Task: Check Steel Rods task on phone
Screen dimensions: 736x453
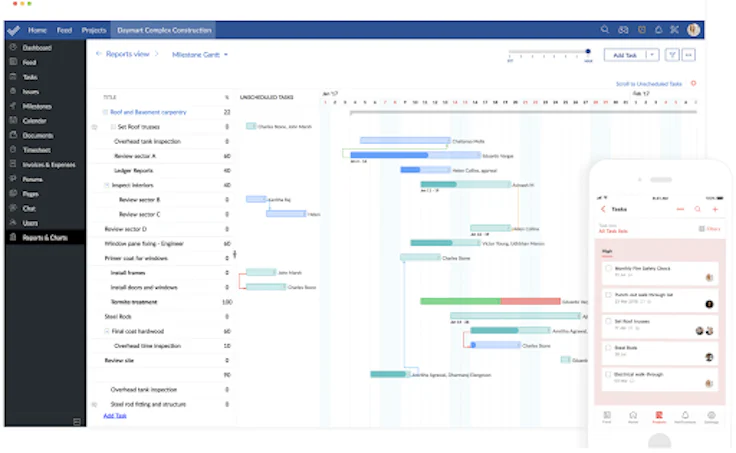Action: tap(608, 348)
